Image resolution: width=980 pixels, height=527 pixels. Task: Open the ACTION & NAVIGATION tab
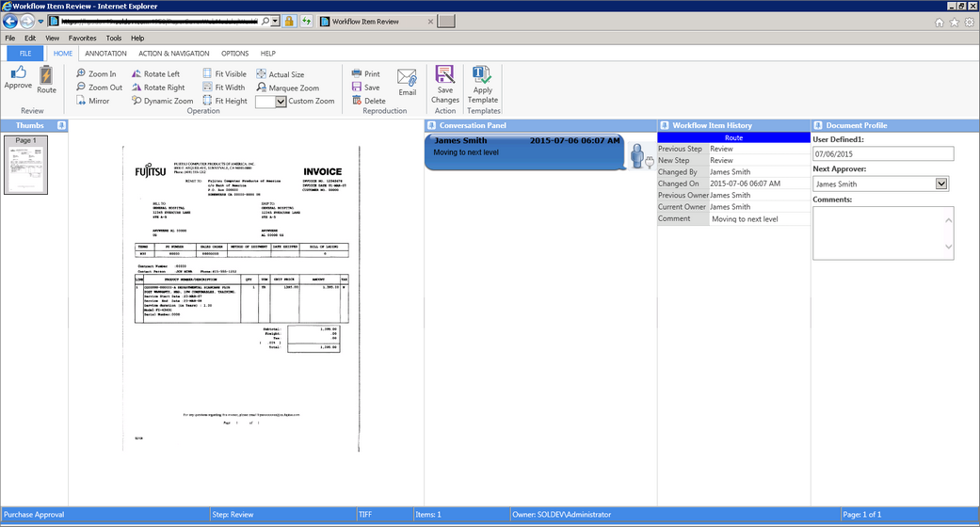point(174,54)
